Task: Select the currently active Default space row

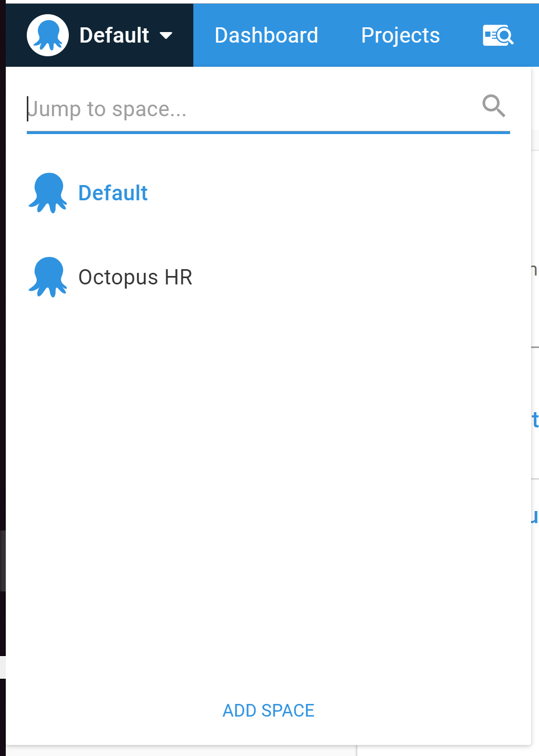Action: [x=112, y=193]
